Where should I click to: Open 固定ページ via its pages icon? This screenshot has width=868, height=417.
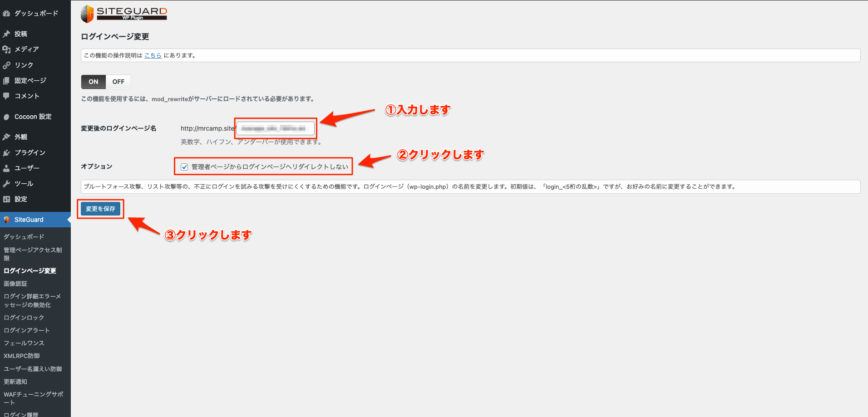coord(6,80)
